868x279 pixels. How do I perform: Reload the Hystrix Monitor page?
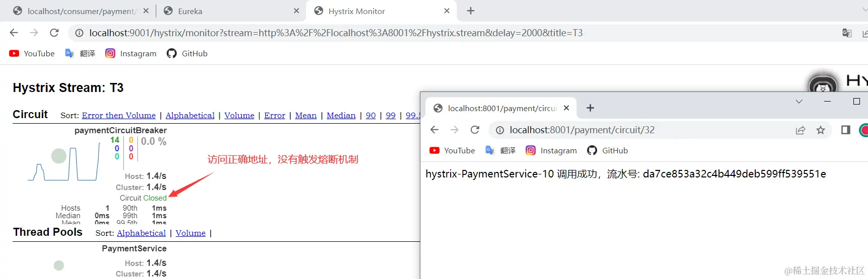(54, 33)
